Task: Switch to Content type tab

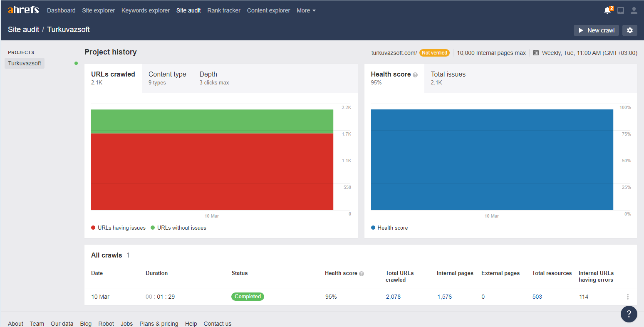Action: 167,78
